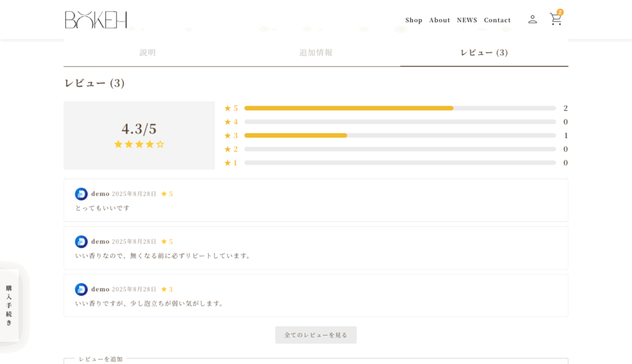The image size is (632, 364).
Task: Click 全てのレビューを見る button
Action: pyautogui.click(x=316, y=335)
